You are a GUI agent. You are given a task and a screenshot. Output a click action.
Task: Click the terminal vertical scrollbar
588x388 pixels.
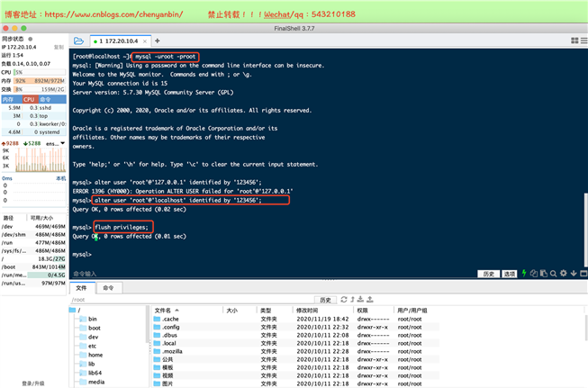586,230
